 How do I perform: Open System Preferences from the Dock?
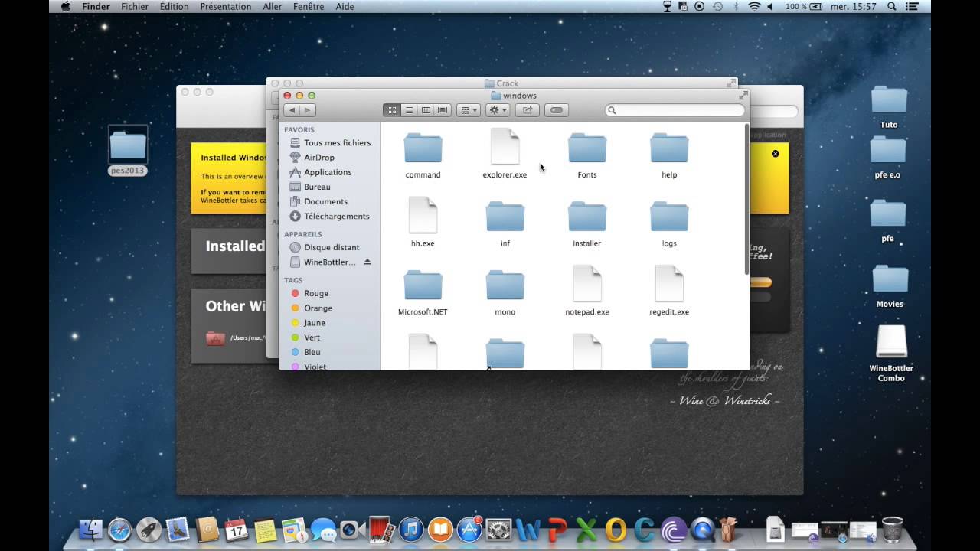[498, 530]
